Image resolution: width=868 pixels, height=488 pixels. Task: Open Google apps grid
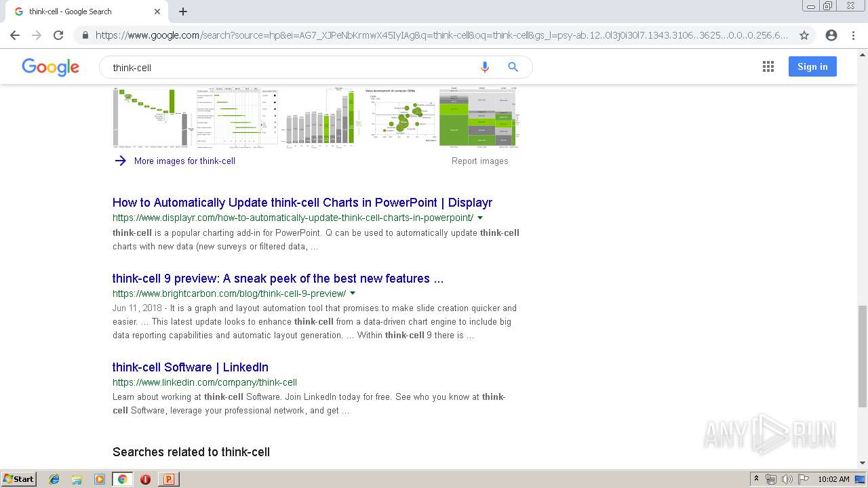768,66
